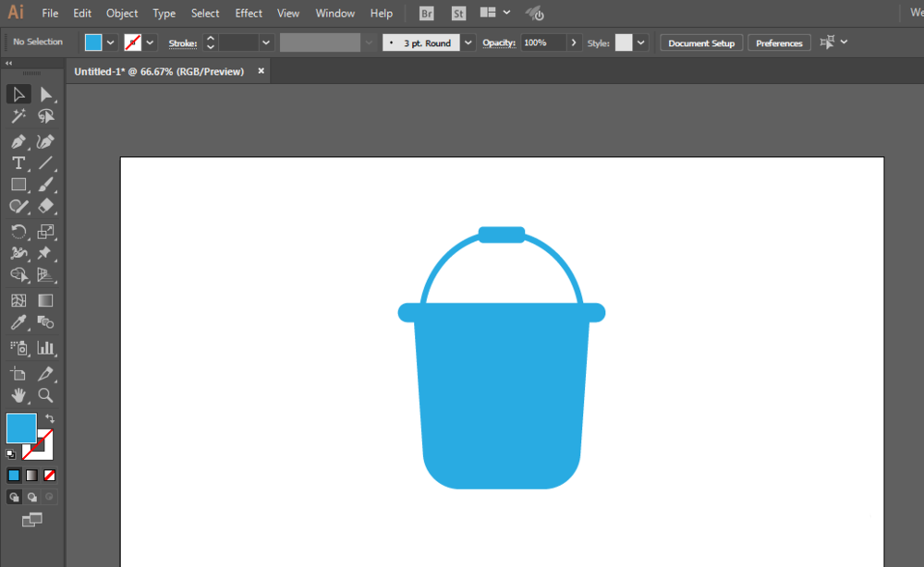Open Adobe Bridge from the Br icon
Image resolution: width=924 pixels, height=567 pixels.
pyautogui.click(x=426, y=14)
